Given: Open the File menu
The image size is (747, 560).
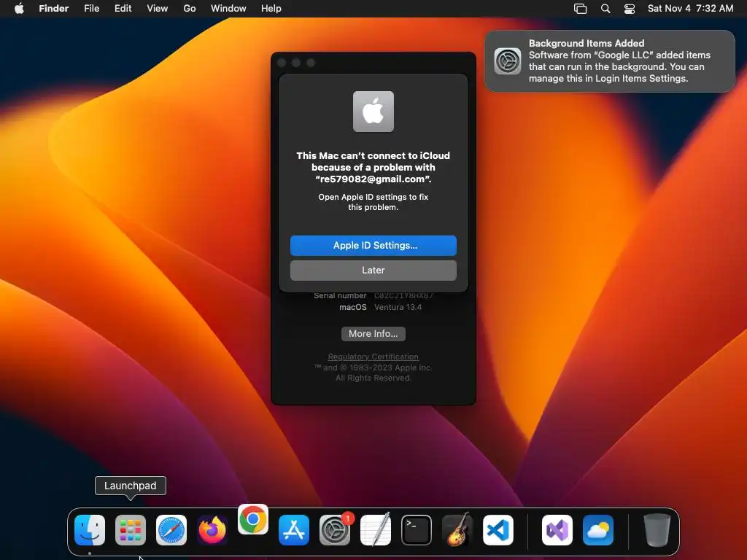Looking at the screenshot, I should [x=91, y=8].
